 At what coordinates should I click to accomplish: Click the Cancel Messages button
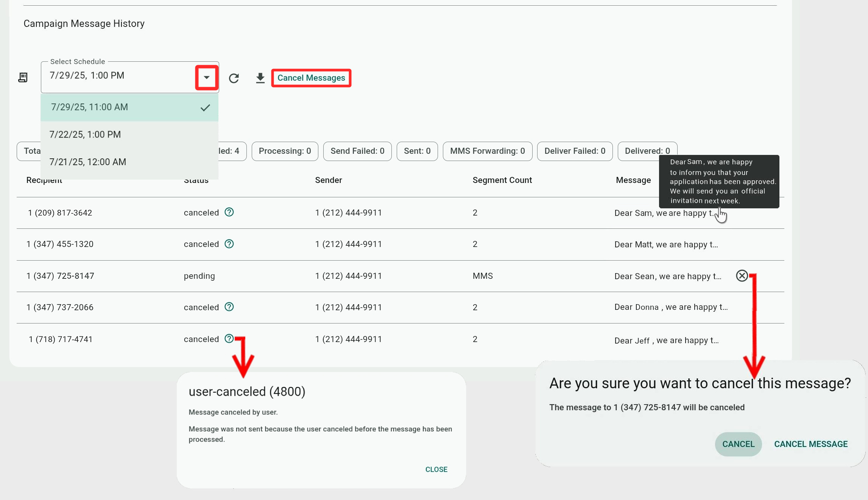click(311, 78)
